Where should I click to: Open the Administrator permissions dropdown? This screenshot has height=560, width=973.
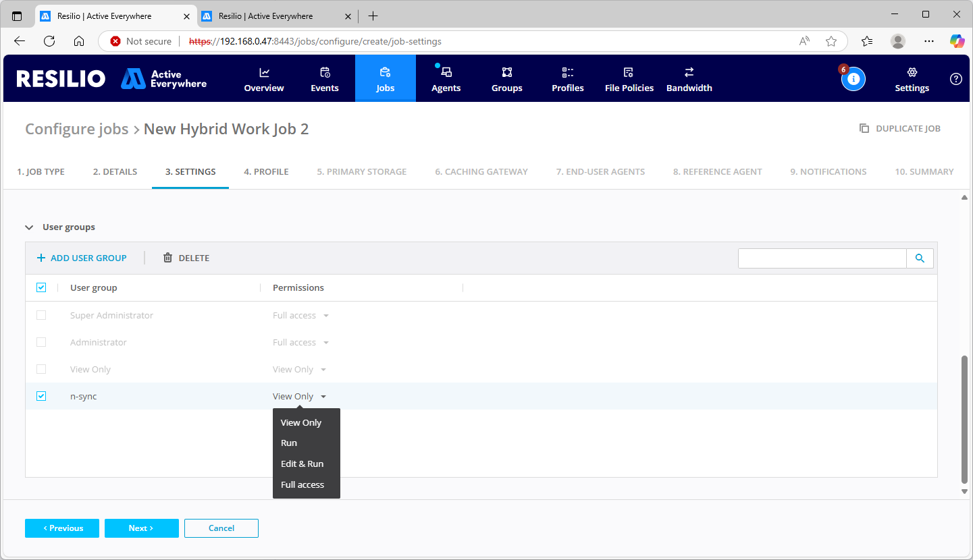point(300,342)
